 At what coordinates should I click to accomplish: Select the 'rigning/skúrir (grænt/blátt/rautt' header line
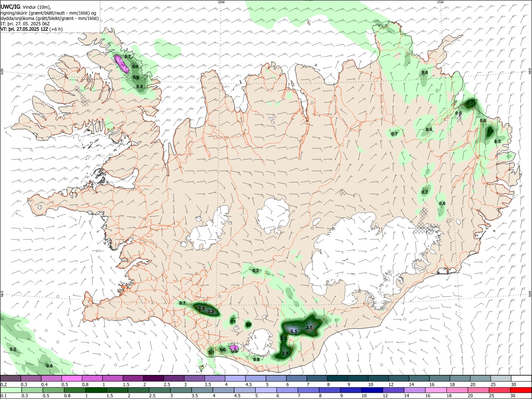tap(48, 12)
